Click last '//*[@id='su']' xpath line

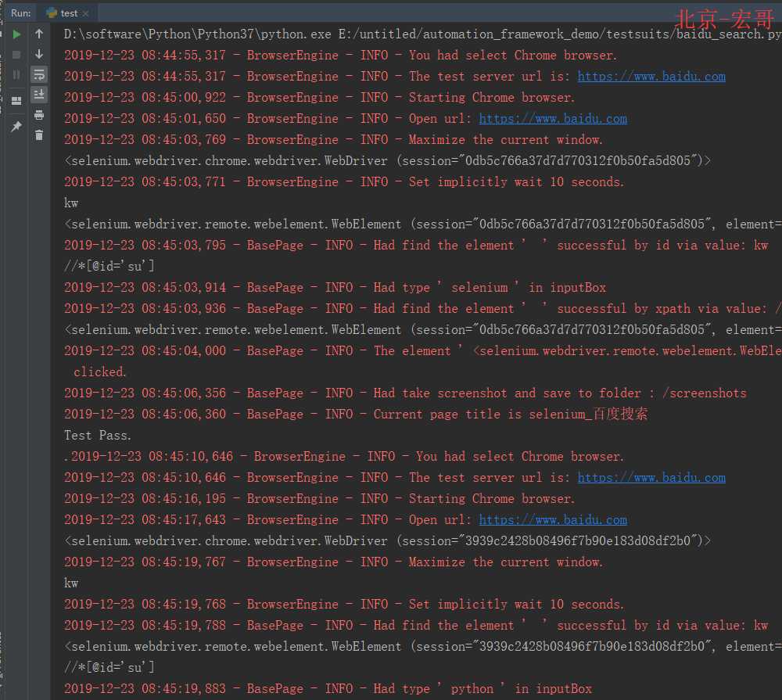point(109,668)
